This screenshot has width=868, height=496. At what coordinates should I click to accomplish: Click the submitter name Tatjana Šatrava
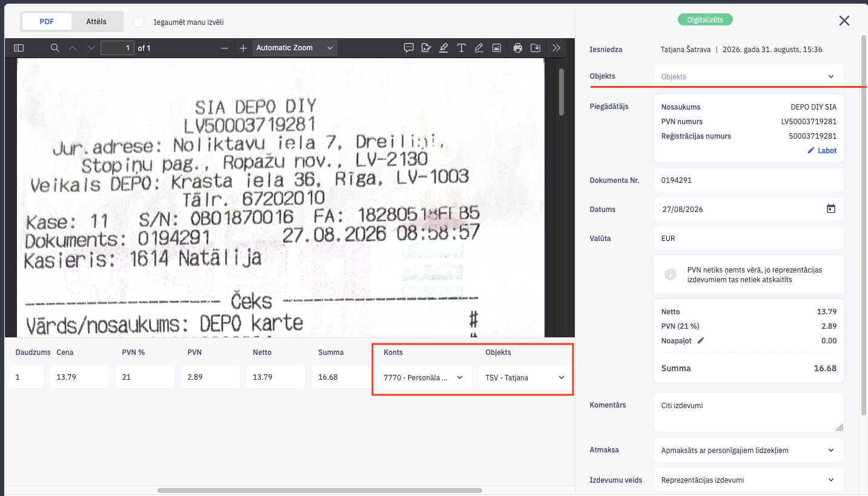pos(686,50)
